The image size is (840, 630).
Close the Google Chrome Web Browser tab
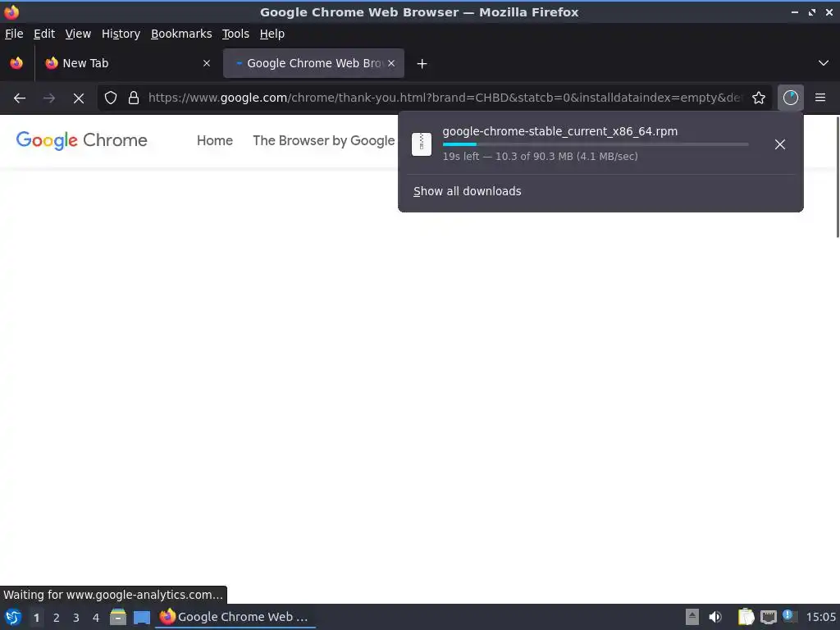[x=391, y=63]
